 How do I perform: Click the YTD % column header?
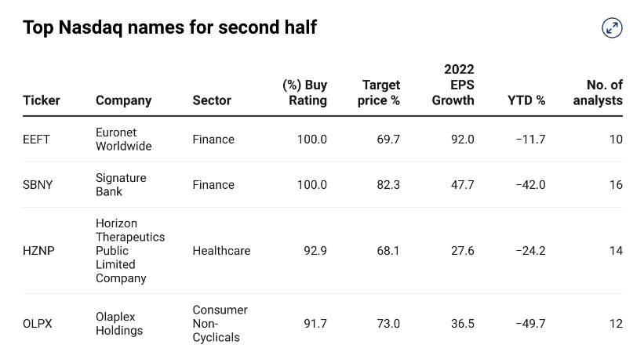pos(526,100)
